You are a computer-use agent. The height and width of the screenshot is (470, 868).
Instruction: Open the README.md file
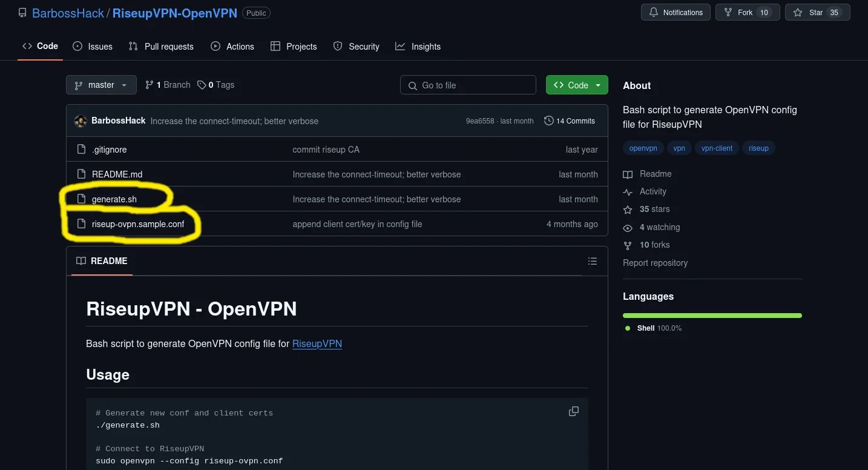tap(117, 174)
